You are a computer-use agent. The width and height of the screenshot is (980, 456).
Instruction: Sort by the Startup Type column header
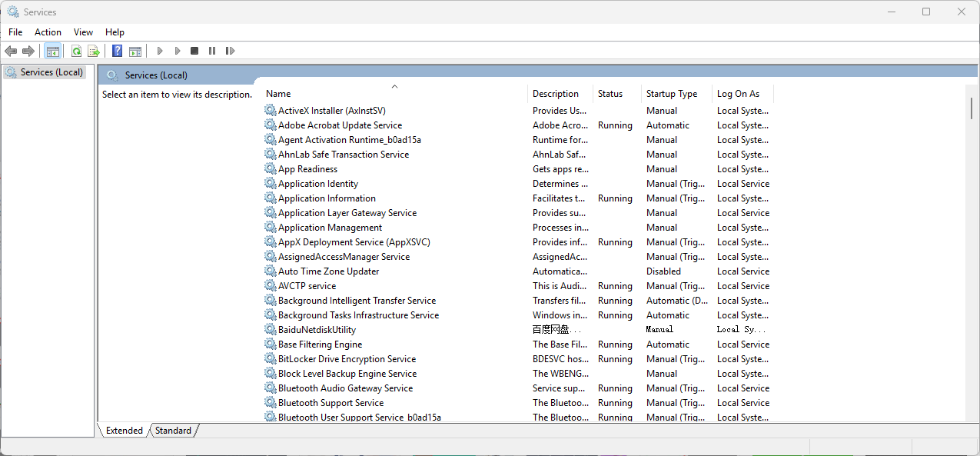671,94
